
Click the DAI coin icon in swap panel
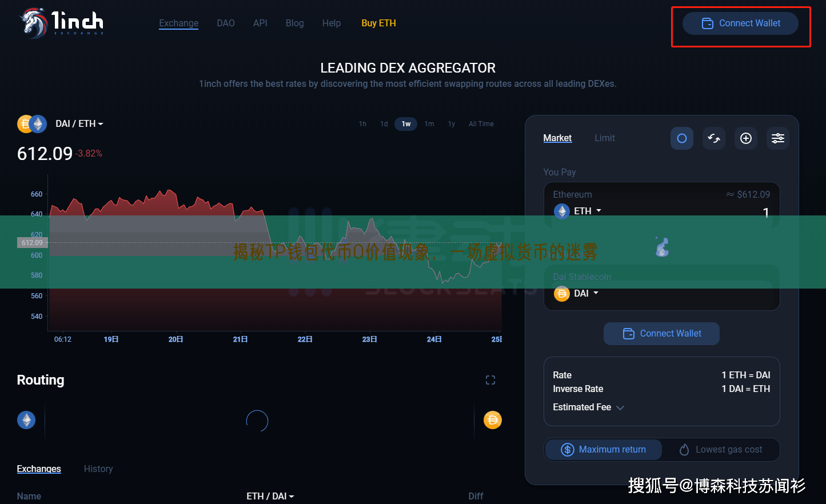(562, 294)
